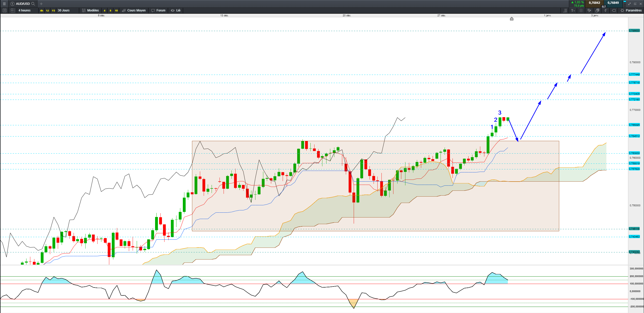Detach chart into external window

[x=635, y=4]
